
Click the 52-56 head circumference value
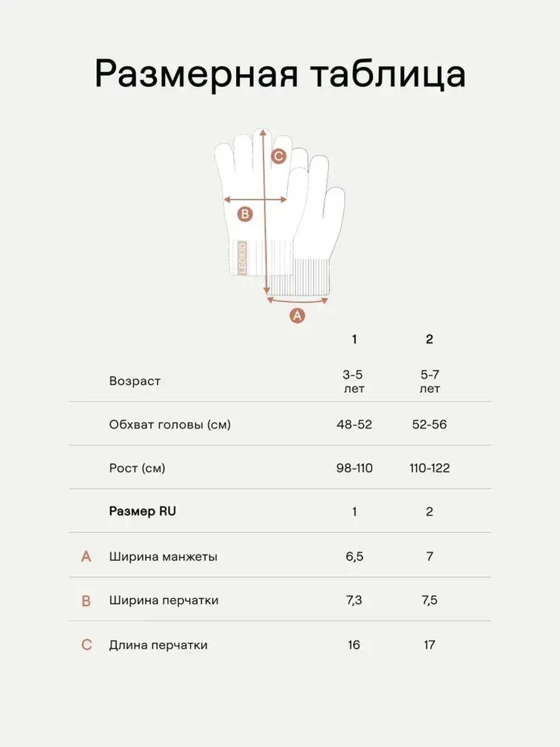(430, 424)
